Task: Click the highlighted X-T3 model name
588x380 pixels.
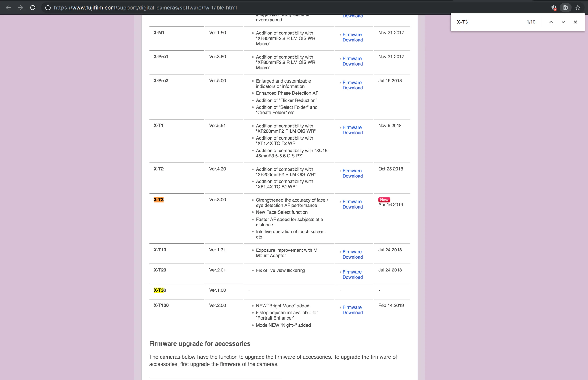Action: point(158,200)
